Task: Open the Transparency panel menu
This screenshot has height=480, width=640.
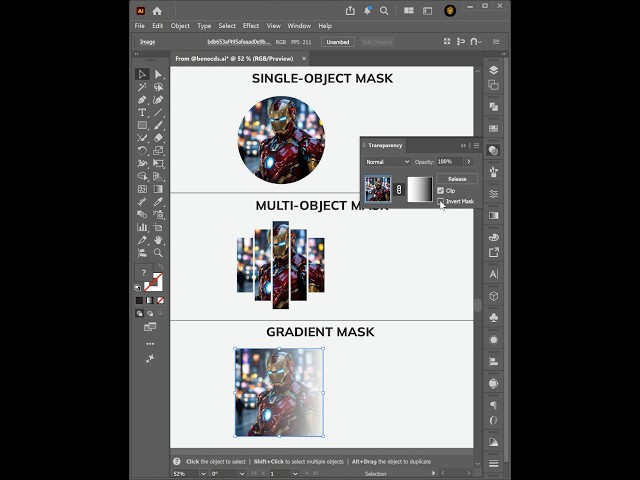Action: coord(476,145)
